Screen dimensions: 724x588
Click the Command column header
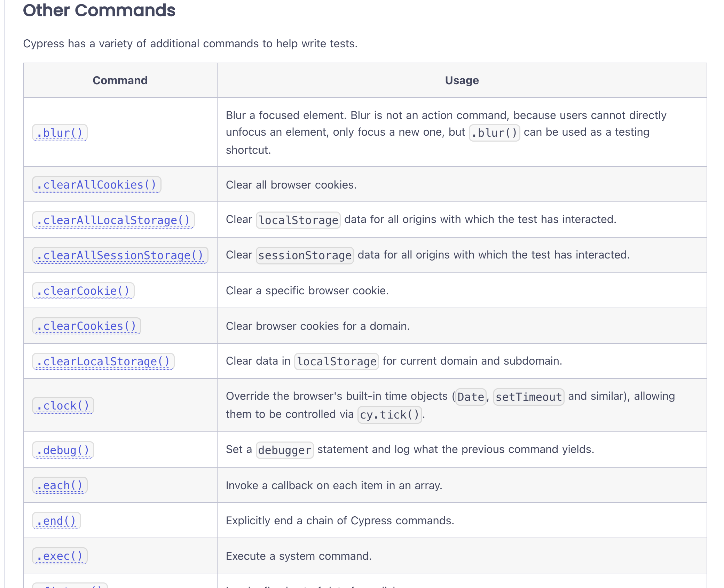point(120,80)
